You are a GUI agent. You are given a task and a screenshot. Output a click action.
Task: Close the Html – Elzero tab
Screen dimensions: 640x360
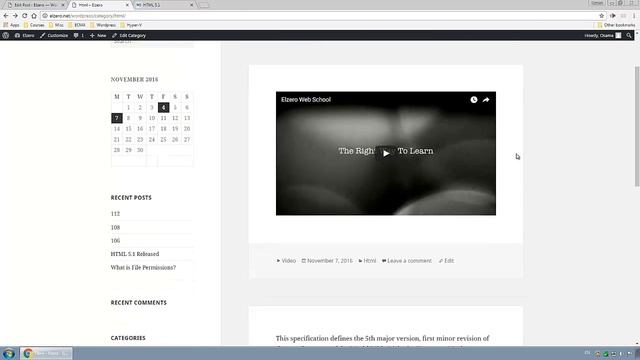pyautogui.click(x=127, y=5)
